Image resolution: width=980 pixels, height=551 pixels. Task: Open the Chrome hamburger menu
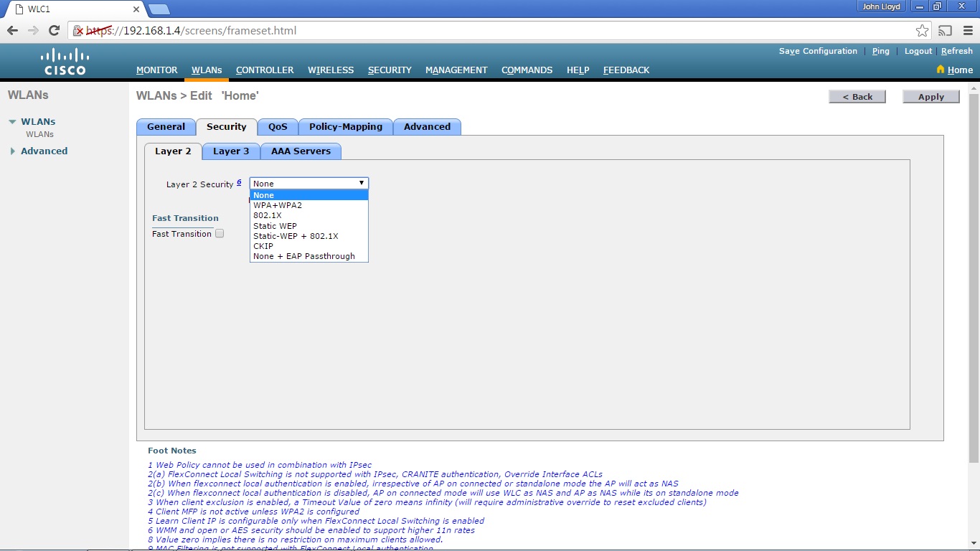968,31
